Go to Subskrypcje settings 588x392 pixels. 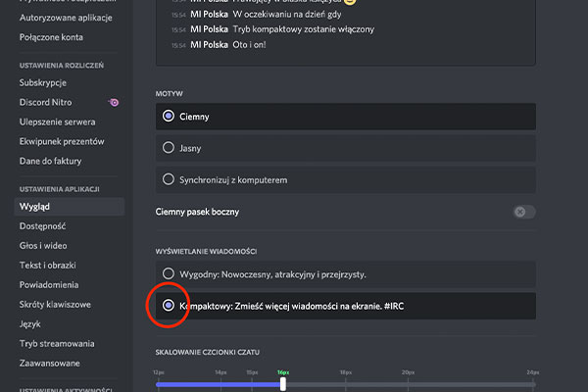tap(44, 83)
